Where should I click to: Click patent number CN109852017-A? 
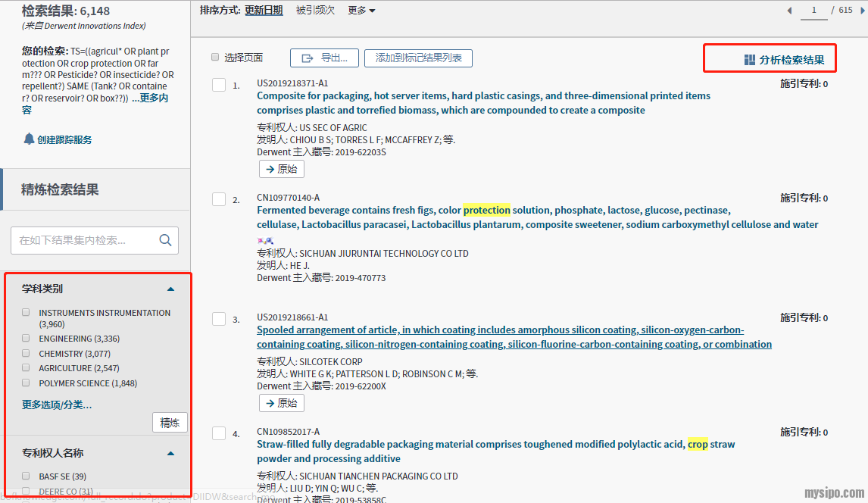point(288,432)
